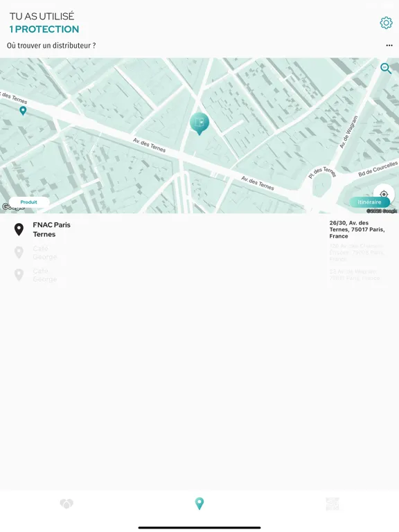The width and height of the screenshot is (399, 532).
Task: Center map with the my-location button
Action: click(x=384, y=194)
